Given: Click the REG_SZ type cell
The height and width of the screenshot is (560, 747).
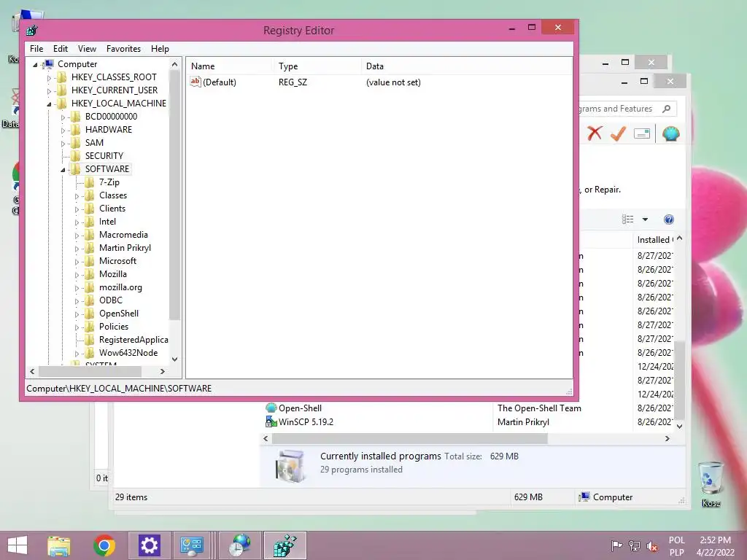Looking at the screenshot, I should [293, 82].
